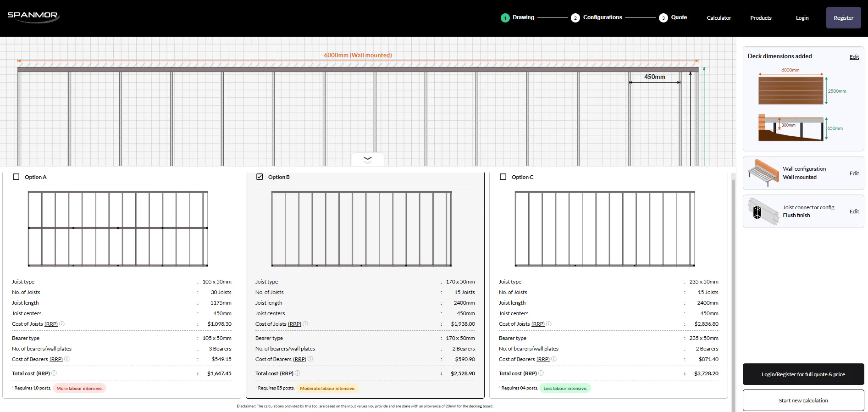Click the Spanmor logo
868x412 pixels.
click(x=33, y=16)
